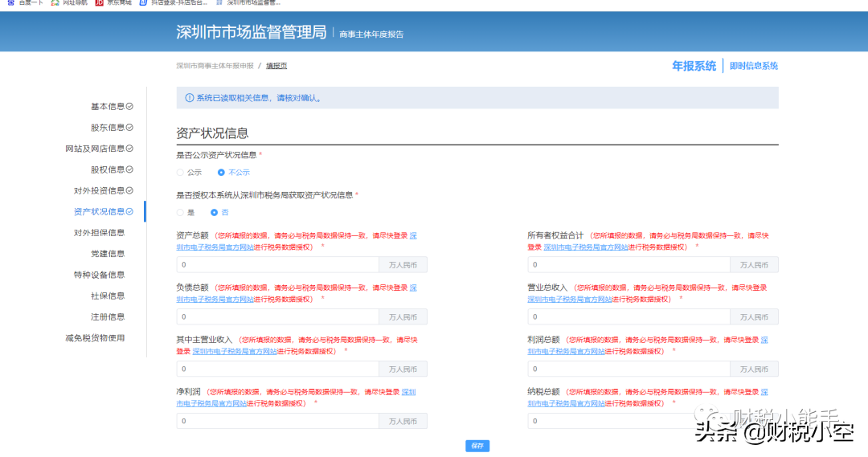
Task: Click check icon beside 对外投资信息
Action: (x=129, y=190)
